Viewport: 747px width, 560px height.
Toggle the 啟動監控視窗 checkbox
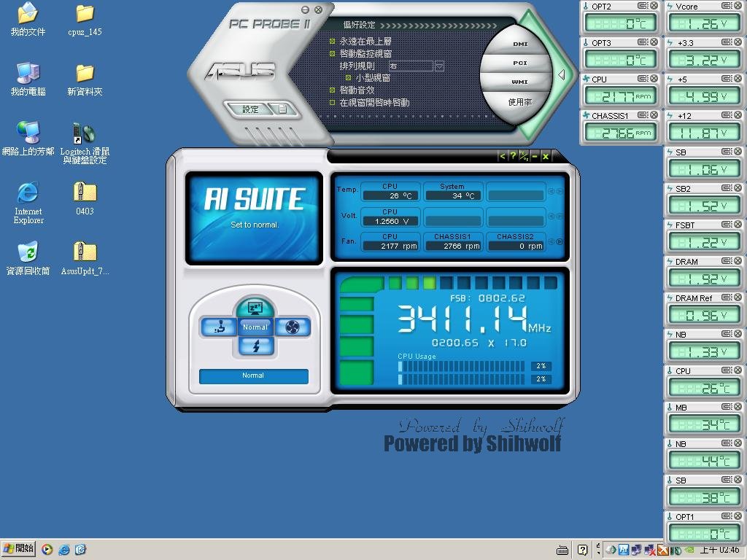pos(333,53)
